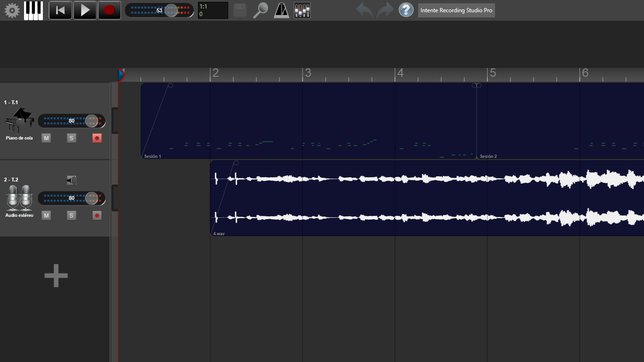This screenshot has height=362, width=644.
Task: Click the fade-in handle on 4.wav
Action: click(x=236, y=163)
